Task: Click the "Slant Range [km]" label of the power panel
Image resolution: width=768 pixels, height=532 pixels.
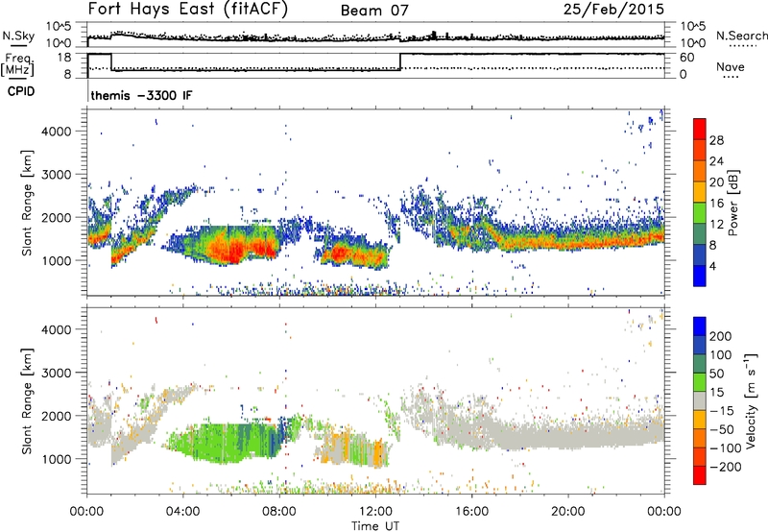Action: pos(27,203)
